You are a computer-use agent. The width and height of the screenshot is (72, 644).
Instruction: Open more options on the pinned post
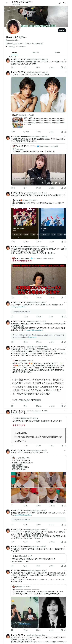[x=65, y=59]
